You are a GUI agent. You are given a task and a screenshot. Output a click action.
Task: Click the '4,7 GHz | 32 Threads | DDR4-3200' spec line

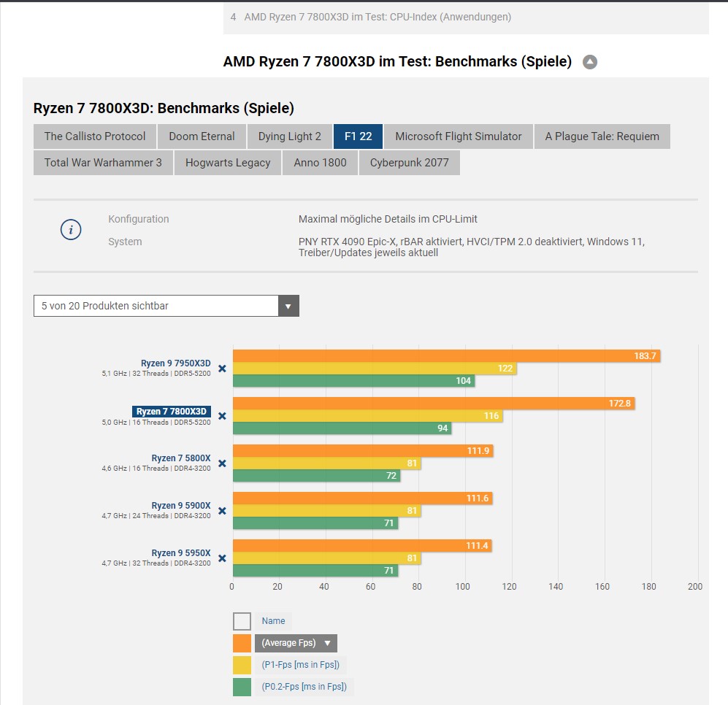pyautogui.click(x=156, y=563)
